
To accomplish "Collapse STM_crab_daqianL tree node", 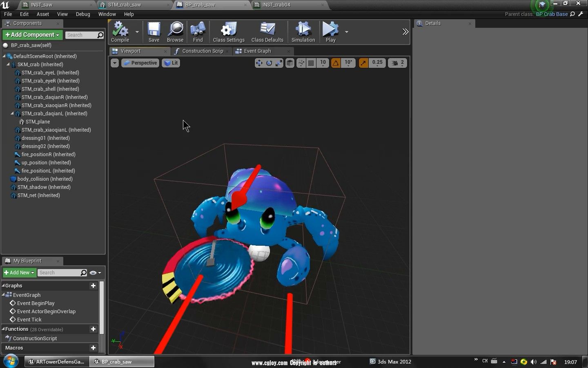I will coord(12,114).
